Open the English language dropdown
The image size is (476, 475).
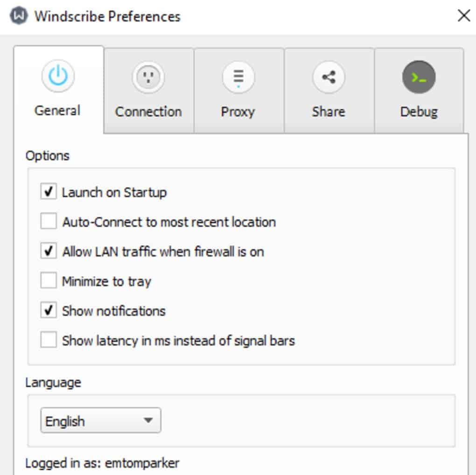point(100,421)
